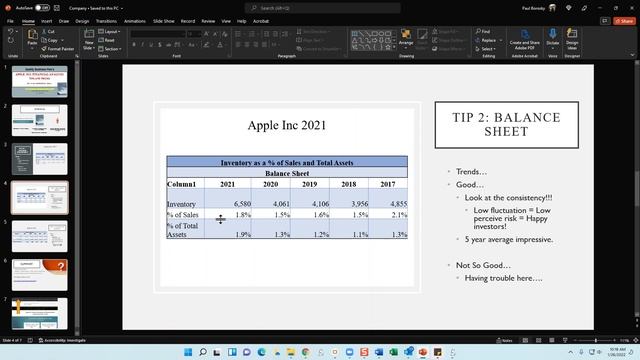Select slide 3 thumbnail
Viewport: 640px width, 360px height.
pyautogui.click(x=40, y=159)
